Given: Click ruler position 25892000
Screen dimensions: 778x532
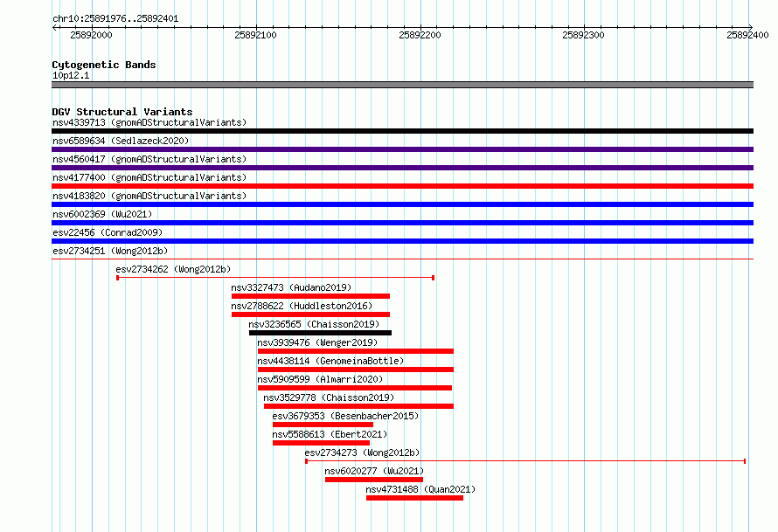Looking at the screenshot, I should point(91,35).
